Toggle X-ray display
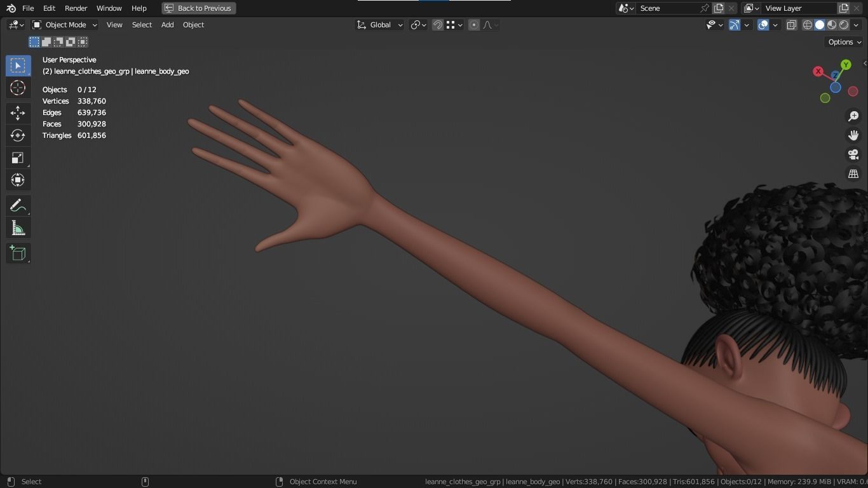This screenshot has width=868, height=488. pyautogui.click(x=792, y=25)
